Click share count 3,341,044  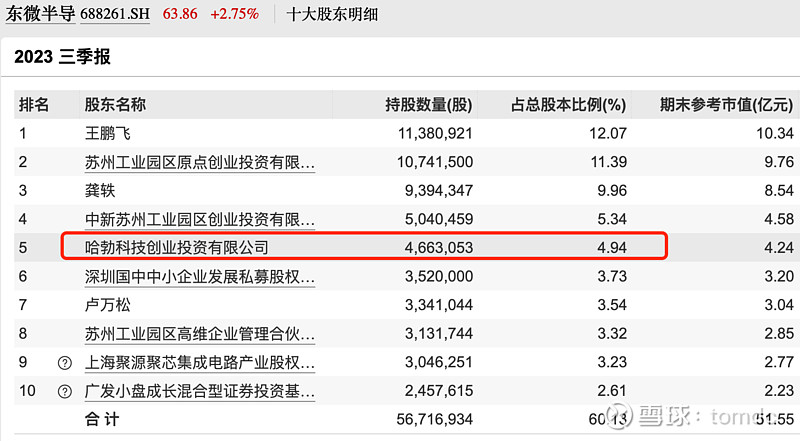coord(439,305)
